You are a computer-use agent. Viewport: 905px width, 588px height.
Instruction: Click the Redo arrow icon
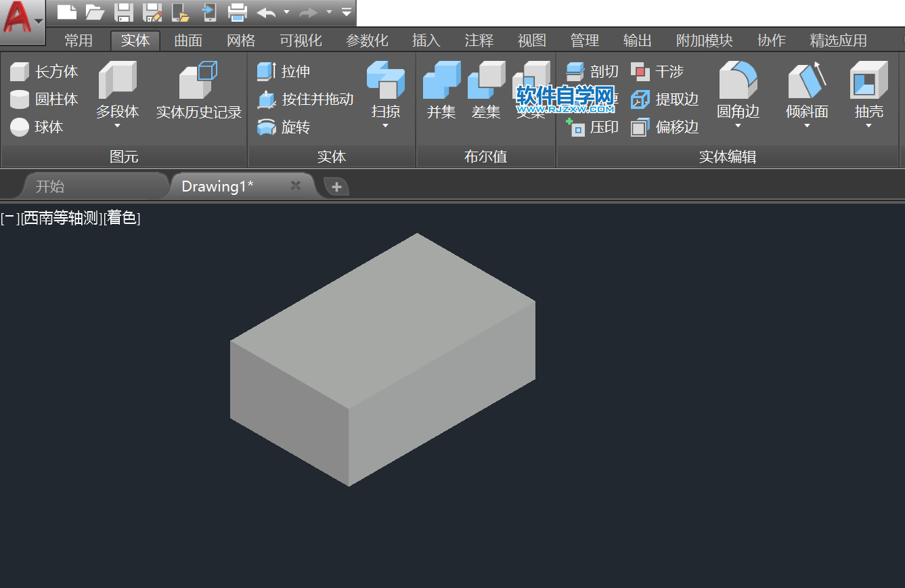[308, 12]
